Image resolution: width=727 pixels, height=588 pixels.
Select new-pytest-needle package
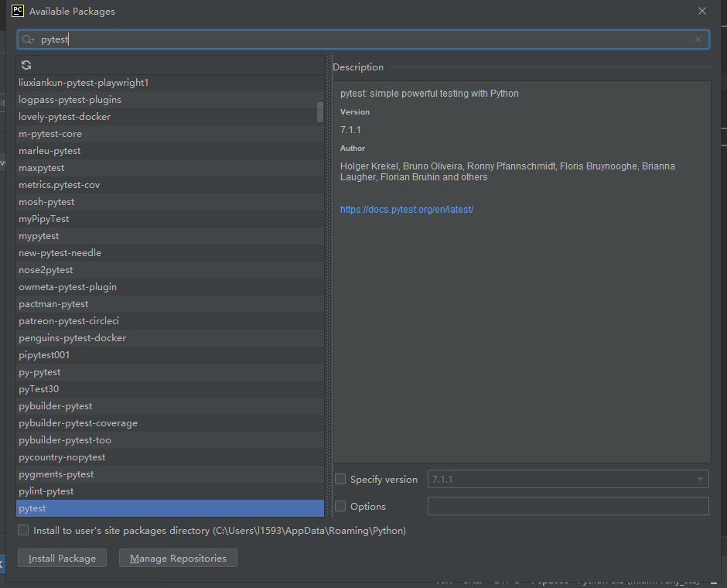coord(170,253)
